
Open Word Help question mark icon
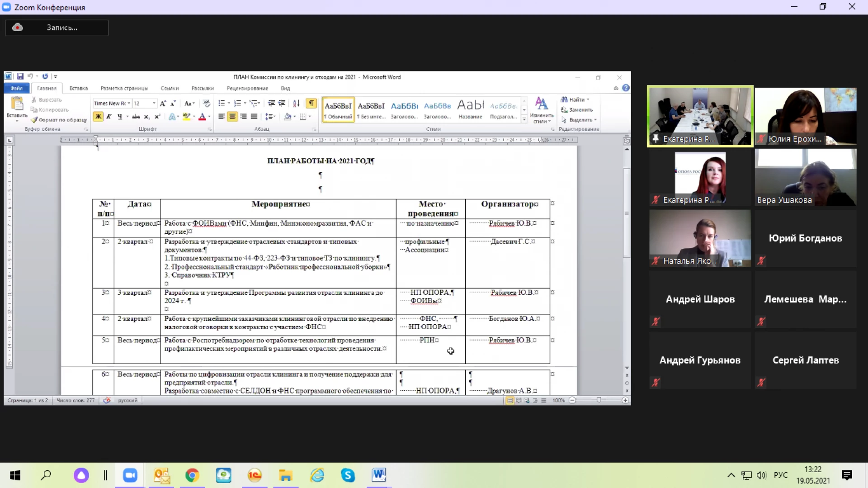(x=626, y=88)
